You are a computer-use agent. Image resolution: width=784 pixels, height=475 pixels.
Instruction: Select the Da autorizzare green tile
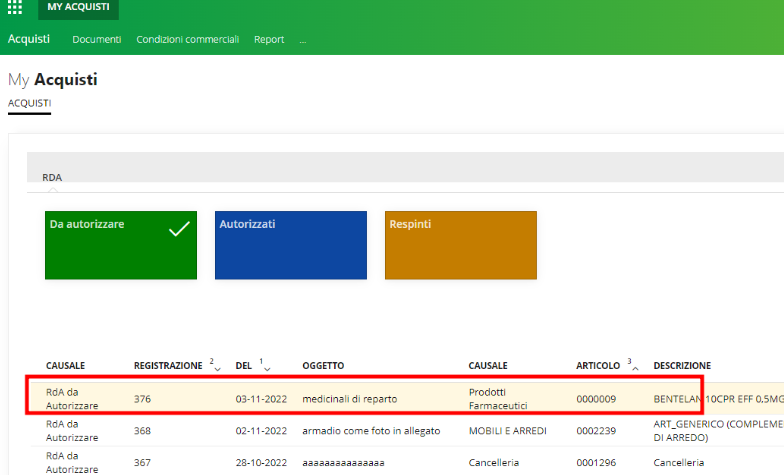(121, 245)
